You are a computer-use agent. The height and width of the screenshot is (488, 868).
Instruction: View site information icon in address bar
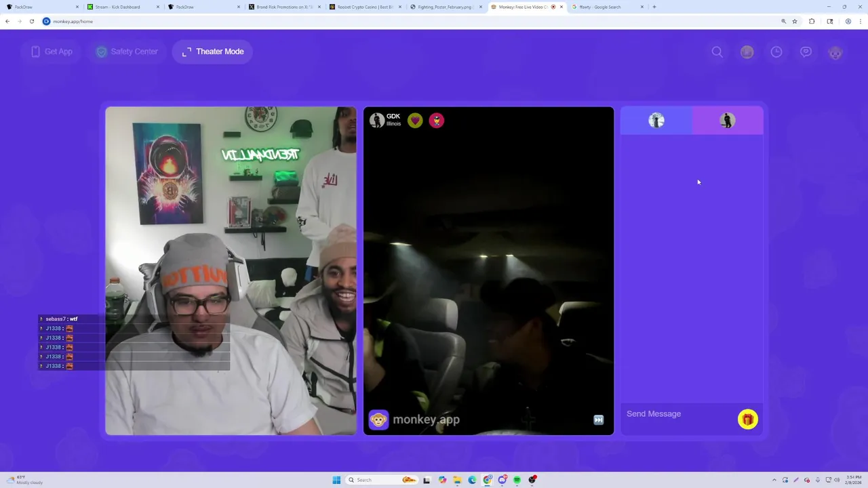point(46,21)
